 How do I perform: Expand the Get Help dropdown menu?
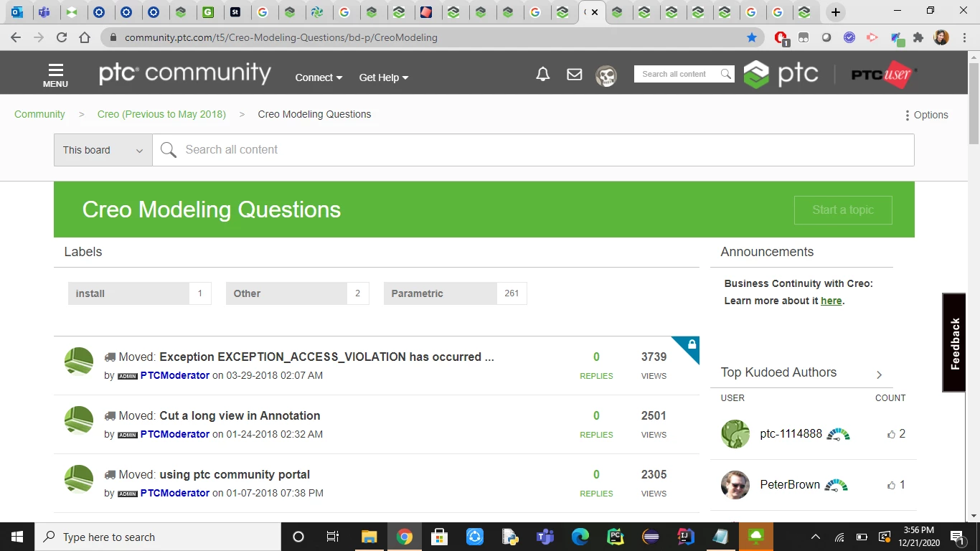coord(384,77)
